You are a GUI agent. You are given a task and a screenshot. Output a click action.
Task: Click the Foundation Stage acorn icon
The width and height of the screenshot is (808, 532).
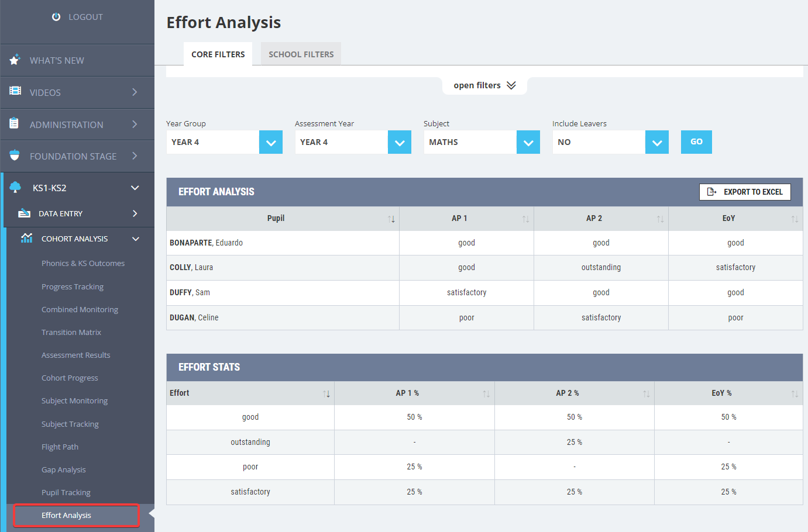click(15, 156)
